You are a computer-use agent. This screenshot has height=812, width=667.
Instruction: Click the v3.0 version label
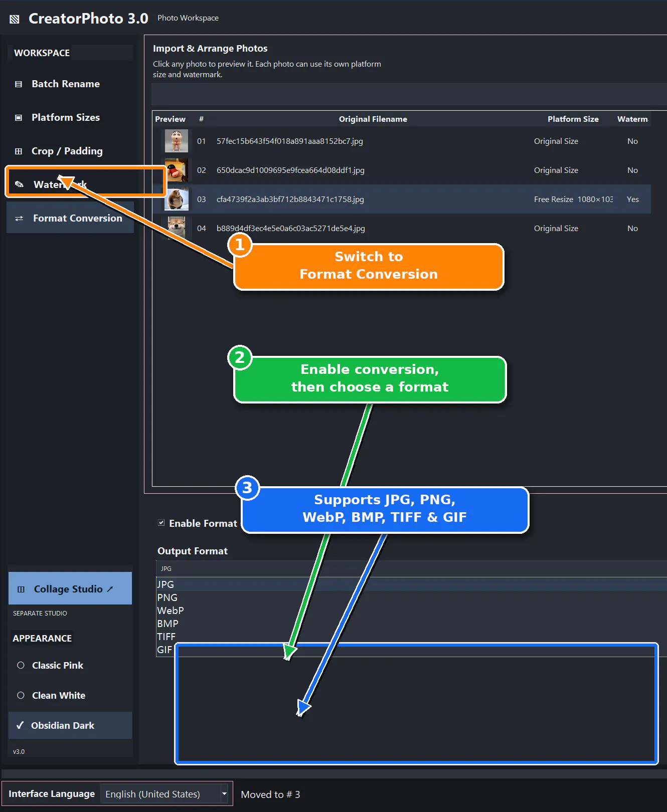[x=19, y=751]
